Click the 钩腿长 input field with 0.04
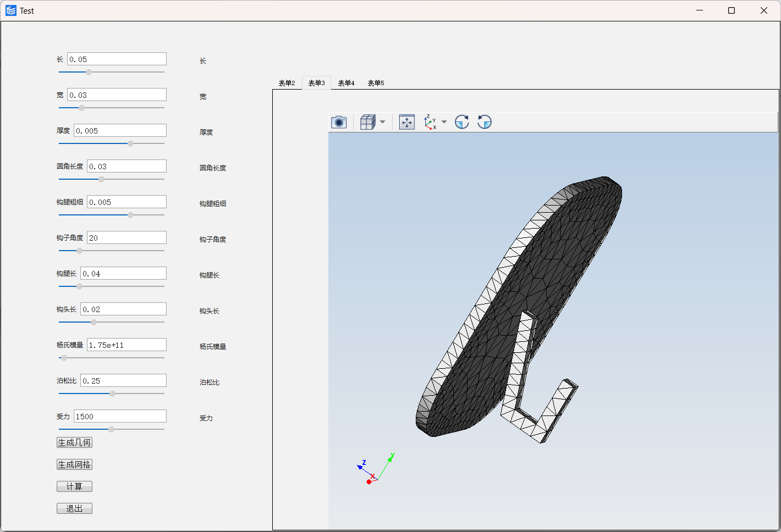781x532 pixels. (123, 273)
